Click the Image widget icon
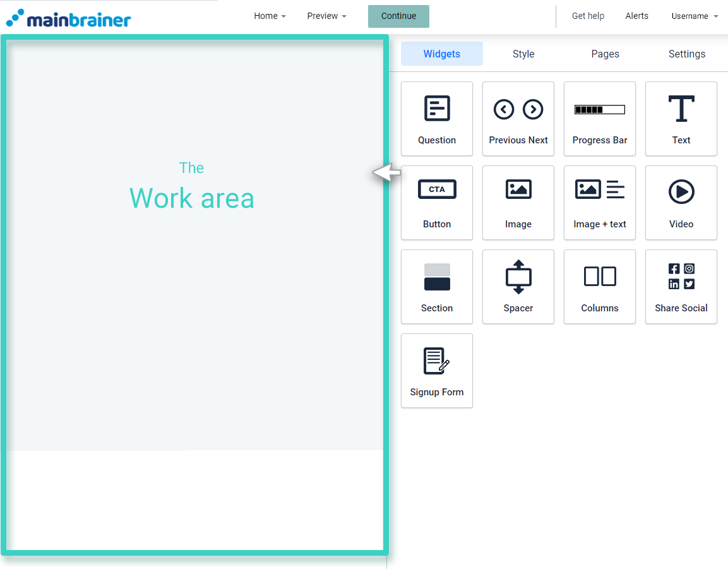The height and width of the screenshot is (569, 728). 518,203
